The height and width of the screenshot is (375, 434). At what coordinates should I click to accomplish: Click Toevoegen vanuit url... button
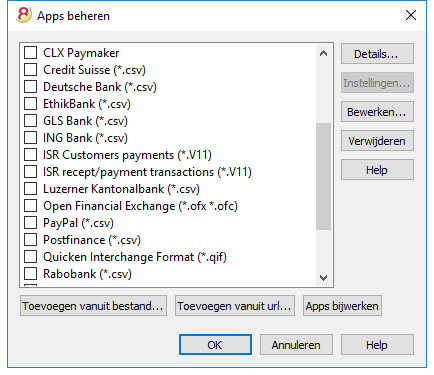point(235,306)
